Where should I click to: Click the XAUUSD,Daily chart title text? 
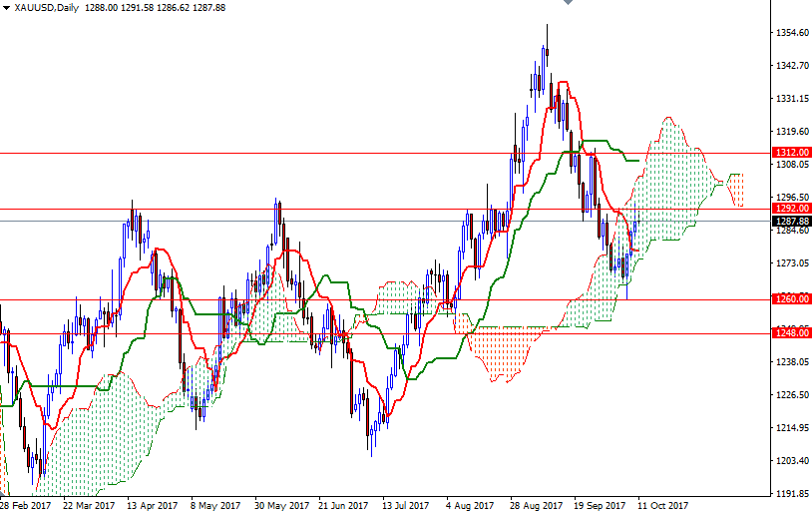click(x=47, y=8)
